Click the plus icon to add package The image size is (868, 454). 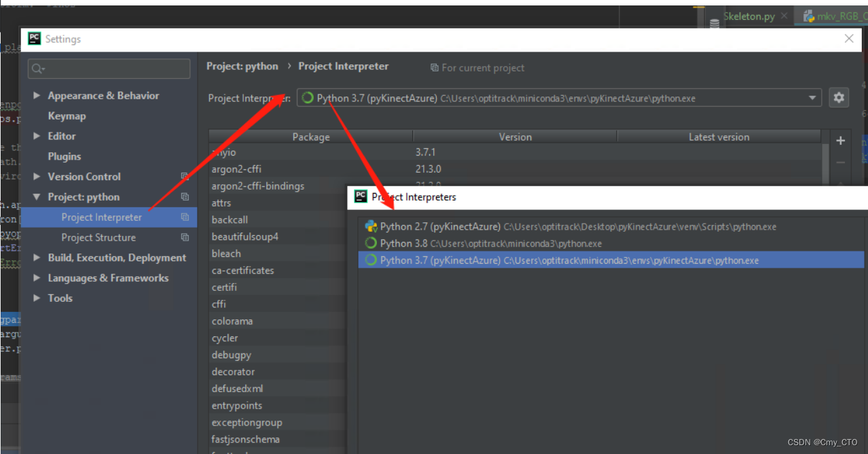click(x=840, y=141)
